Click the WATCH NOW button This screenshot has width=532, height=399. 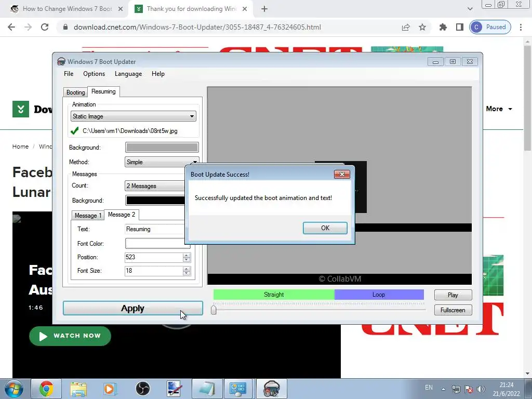[70, 336]
